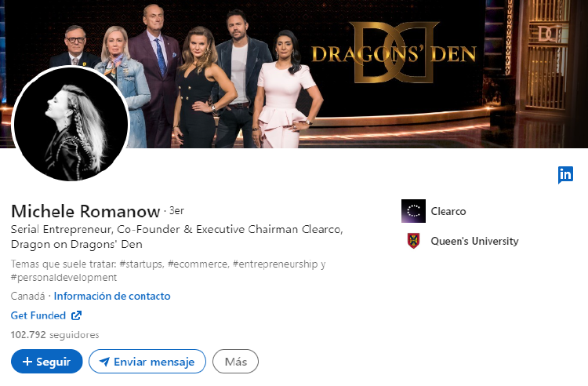Screen dimensions: 588x386
Task: Open Información de contacto link
Action: click(112, 296)
